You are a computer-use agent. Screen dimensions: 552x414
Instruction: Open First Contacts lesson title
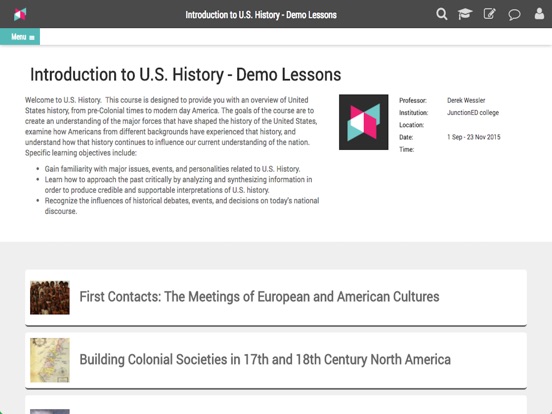259,297
